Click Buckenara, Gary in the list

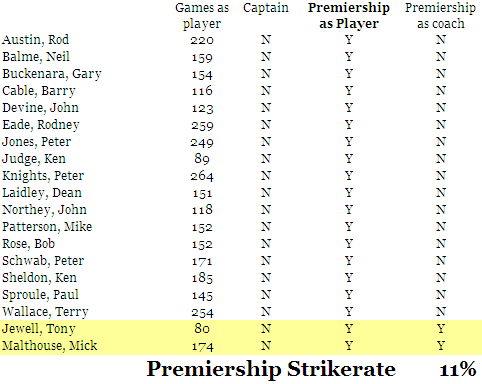(52, 74)
